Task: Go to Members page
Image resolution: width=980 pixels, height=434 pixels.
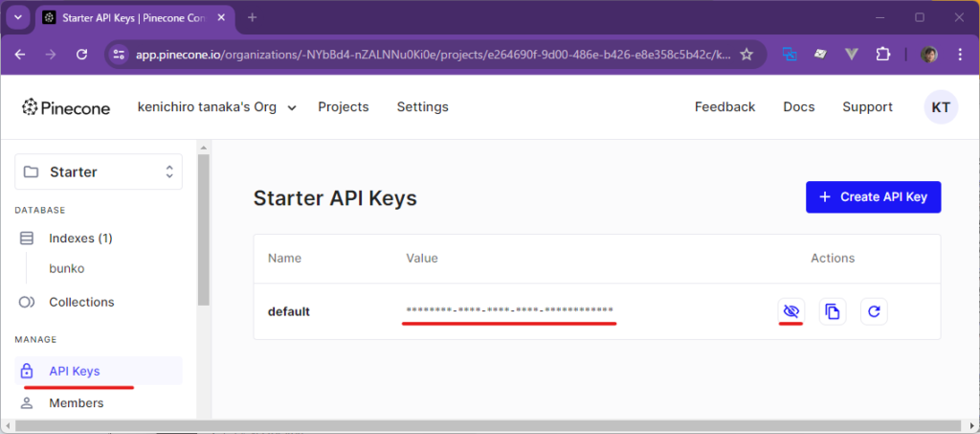Action: point(77,402)
